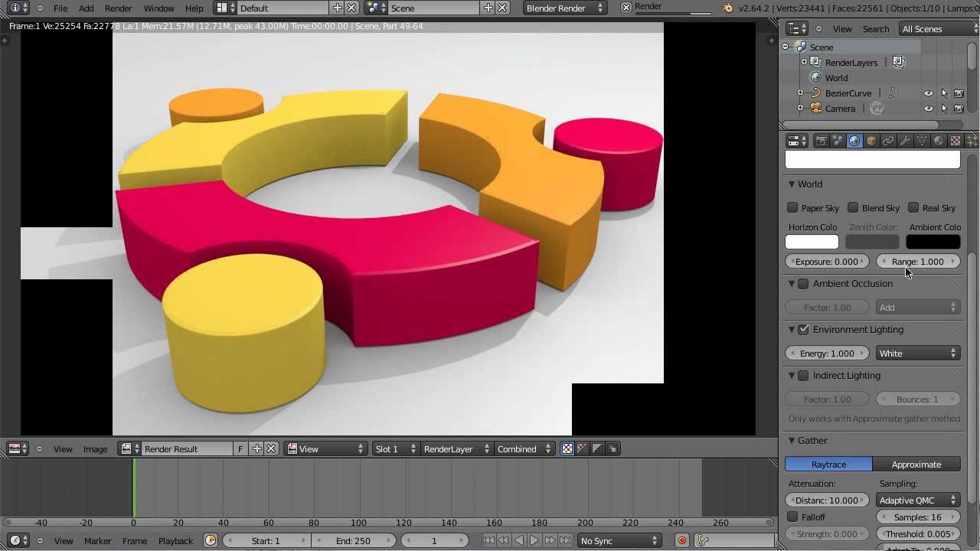Open the Help menu
Screen dimensions: 980x551
click(194, 8)
